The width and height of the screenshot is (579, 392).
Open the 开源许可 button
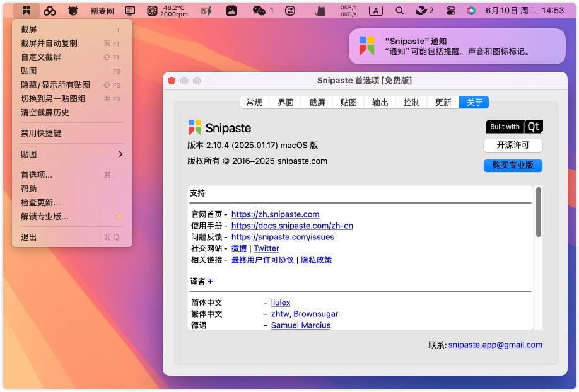[513, 145]
